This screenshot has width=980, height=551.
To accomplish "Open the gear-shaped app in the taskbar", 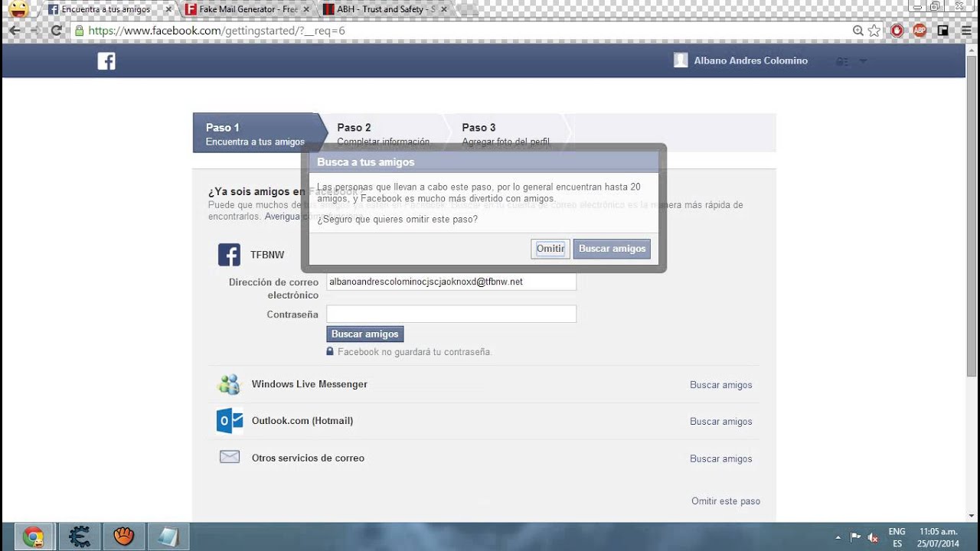I will (78, 537).
